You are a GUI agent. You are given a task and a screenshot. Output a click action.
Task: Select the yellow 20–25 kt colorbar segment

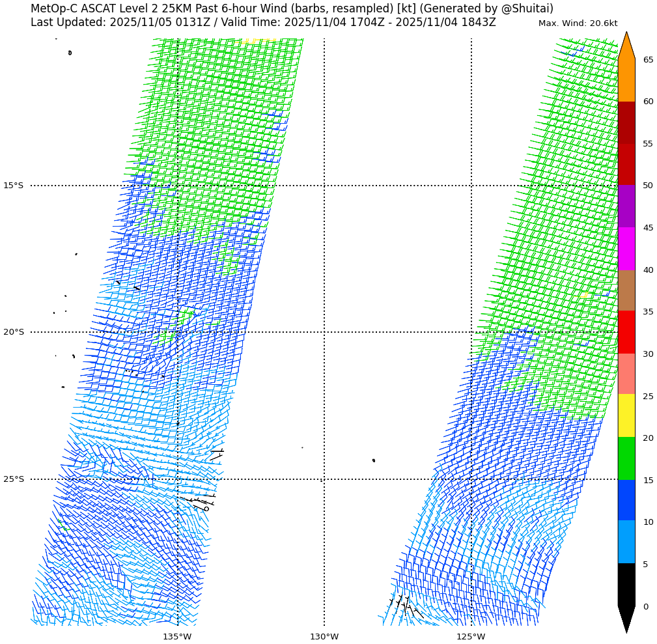tap(626, 416)
